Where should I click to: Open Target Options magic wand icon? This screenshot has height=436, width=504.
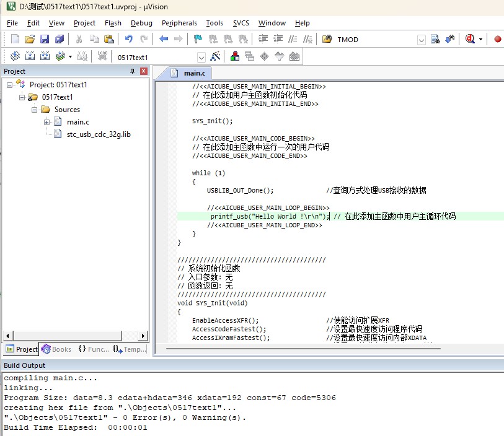coord(215,56)
